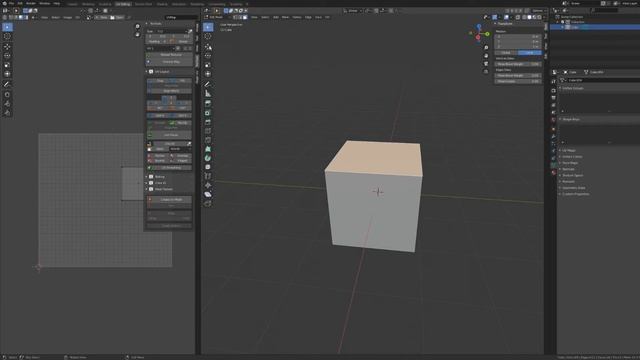The image size is (640, 360).
Task: Select the Smooth tool
Action: click(208, 167)
